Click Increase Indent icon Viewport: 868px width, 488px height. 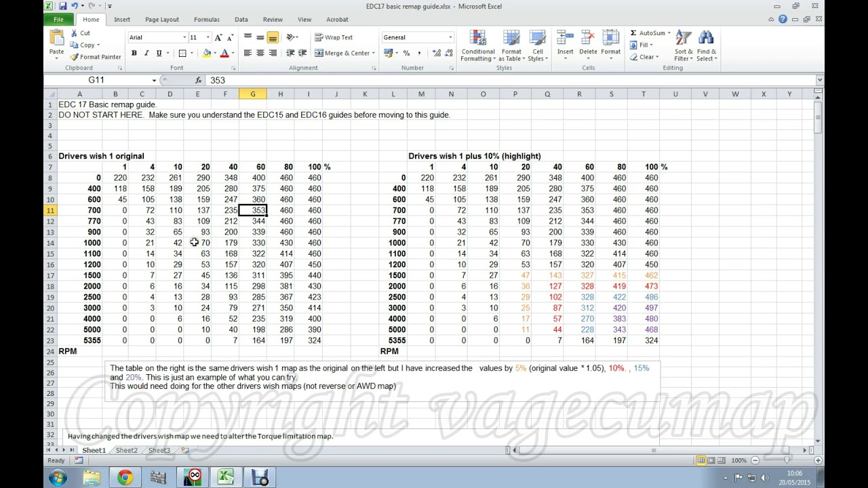coord(302,53)
